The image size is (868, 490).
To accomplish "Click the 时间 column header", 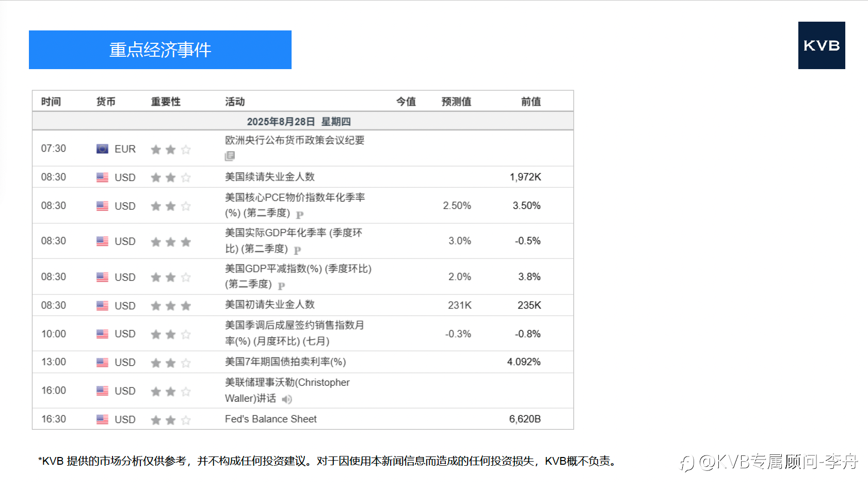I will click(x=51, y=102).
